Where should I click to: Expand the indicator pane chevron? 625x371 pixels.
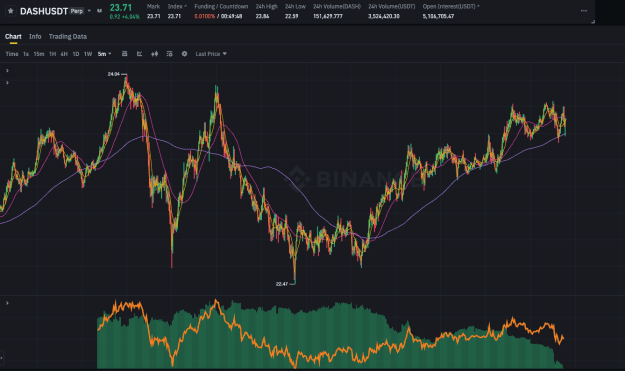pos(7,303)
